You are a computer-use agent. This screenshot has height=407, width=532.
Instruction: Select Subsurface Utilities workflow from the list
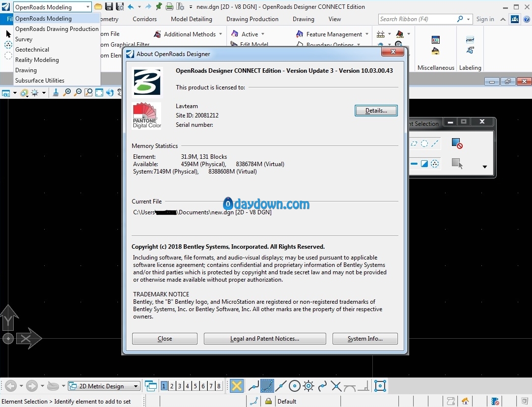(57, 81)
